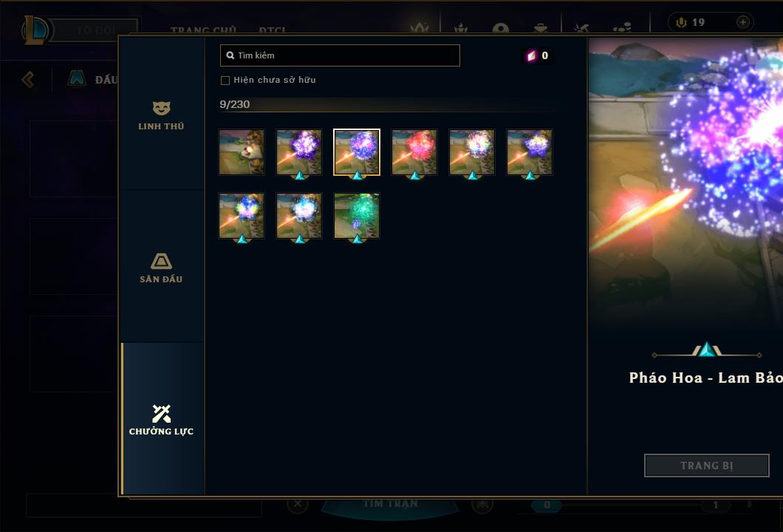Choose the red firework boom thumbnail
The height and width of the screenshot is (532, 783).
(414, 152)
